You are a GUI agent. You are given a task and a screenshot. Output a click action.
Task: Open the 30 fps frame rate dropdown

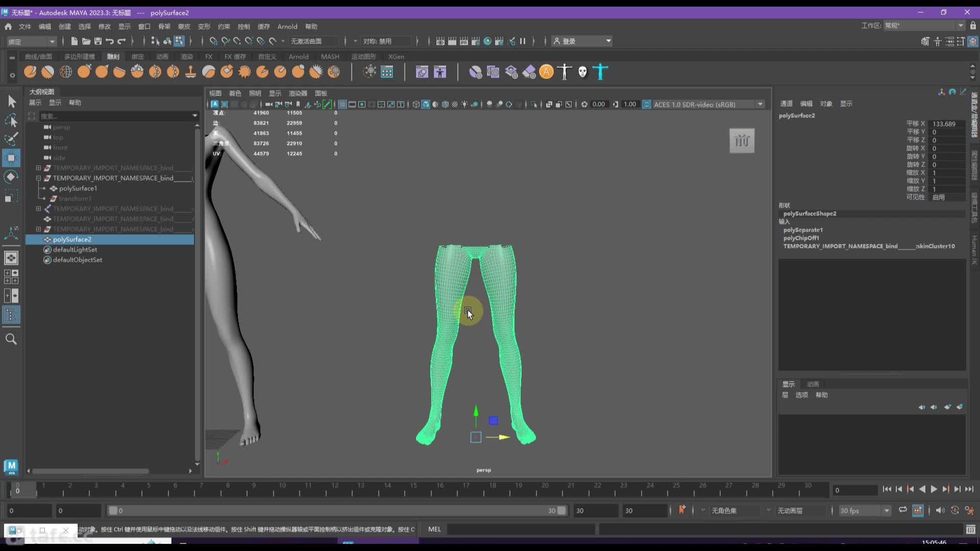[865, 510]
